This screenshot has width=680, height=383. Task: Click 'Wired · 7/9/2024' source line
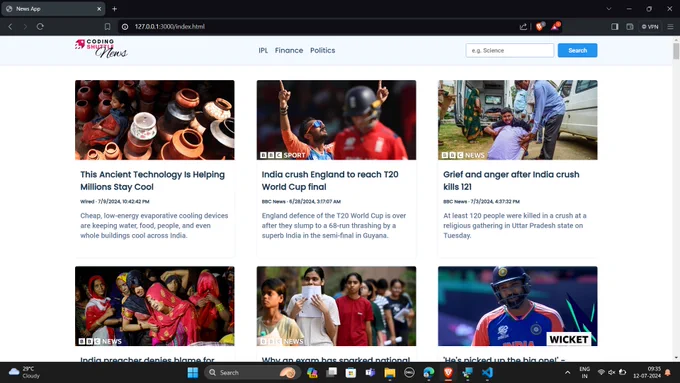click(x=114, y=201)
